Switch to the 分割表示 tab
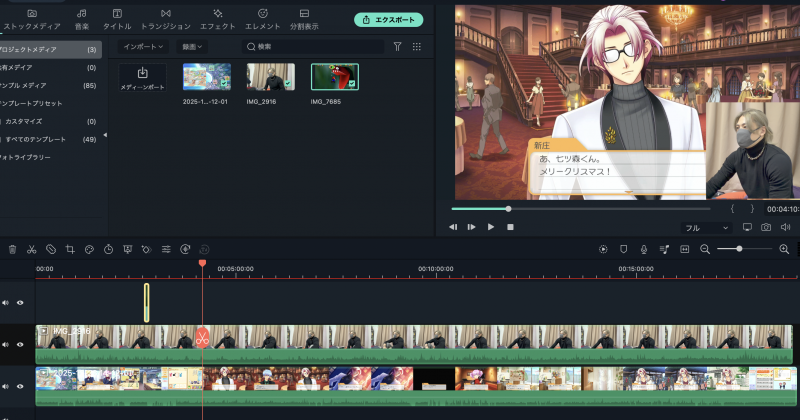The image size is (800, 420). (304, 19)
